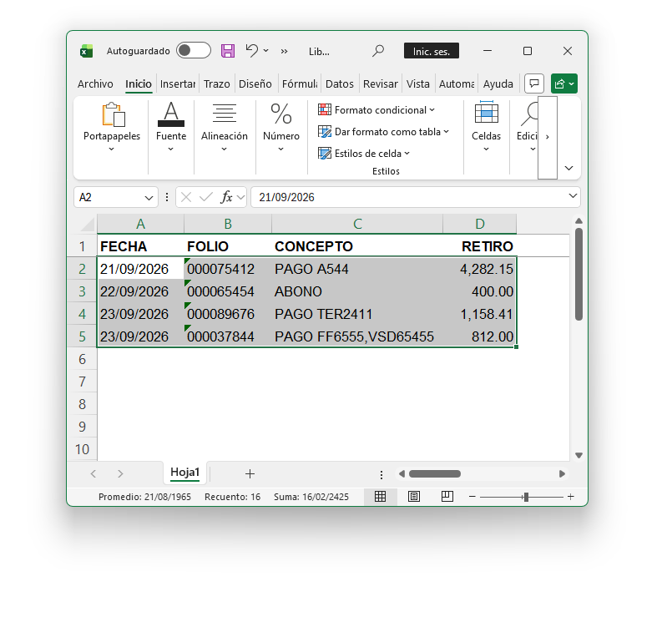Show more quick access toolbar commands
The height and width of the screenshot is (622, 672).
pos(284,52)
